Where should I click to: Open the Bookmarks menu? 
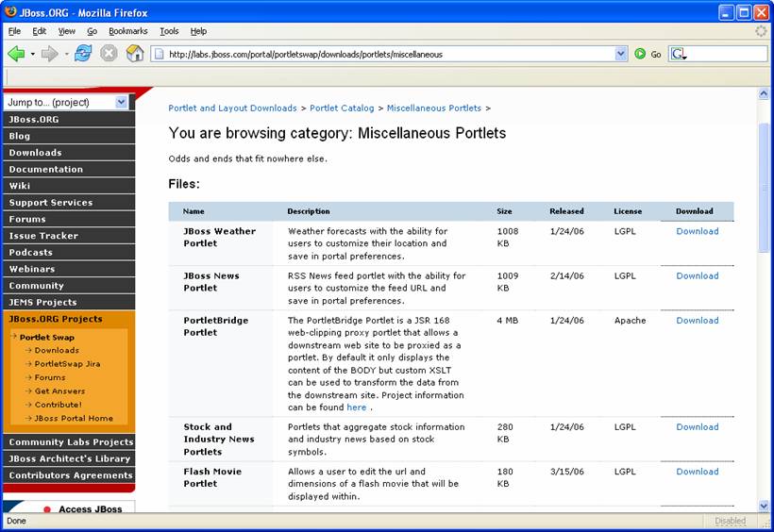[x=127, y=31]
